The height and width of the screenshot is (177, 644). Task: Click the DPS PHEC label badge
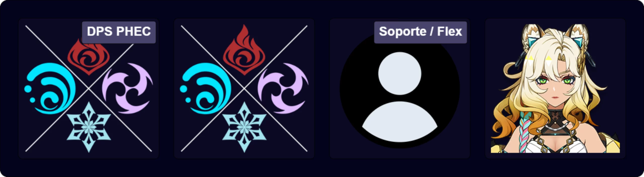point(119,32)
